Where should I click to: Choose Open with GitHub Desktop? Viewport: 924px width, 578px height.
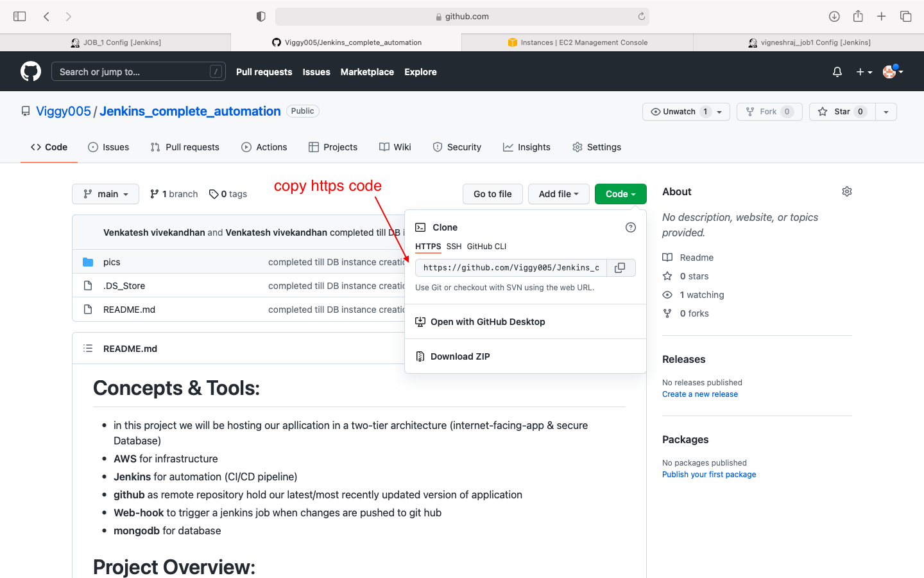click(526, 322)
